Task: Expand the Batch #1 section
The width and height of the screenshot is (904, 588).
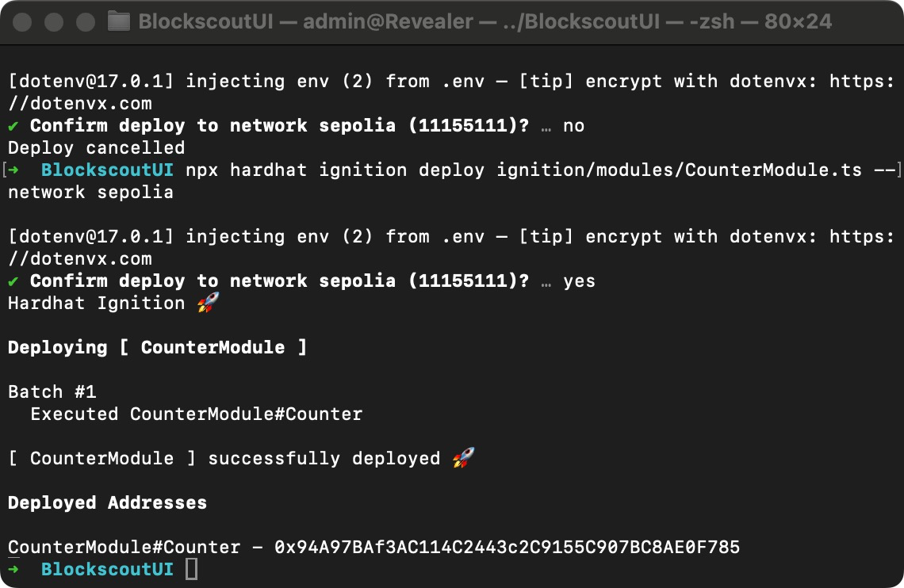Action: pyautogui.click(x=52, y=391)
